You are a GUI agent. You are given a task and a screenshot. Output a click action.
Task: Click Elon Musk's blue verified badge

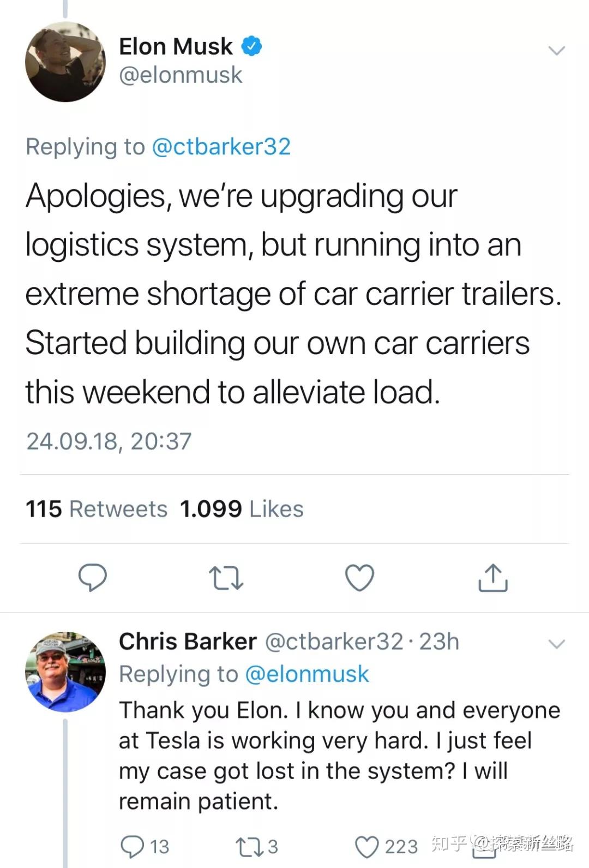click(251, 46)
